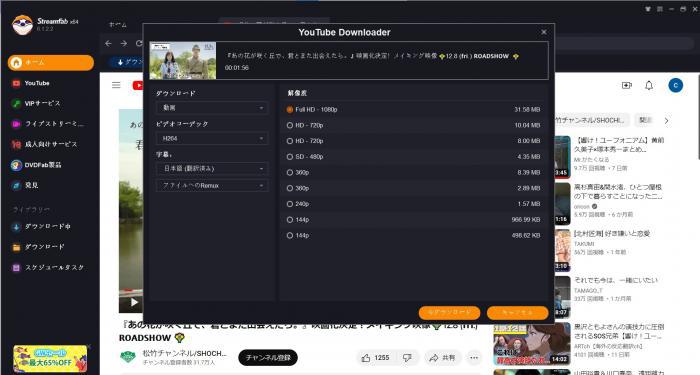Click the orange キャンセル button
This screenshot has height=375, width=700.
[517, 312]
